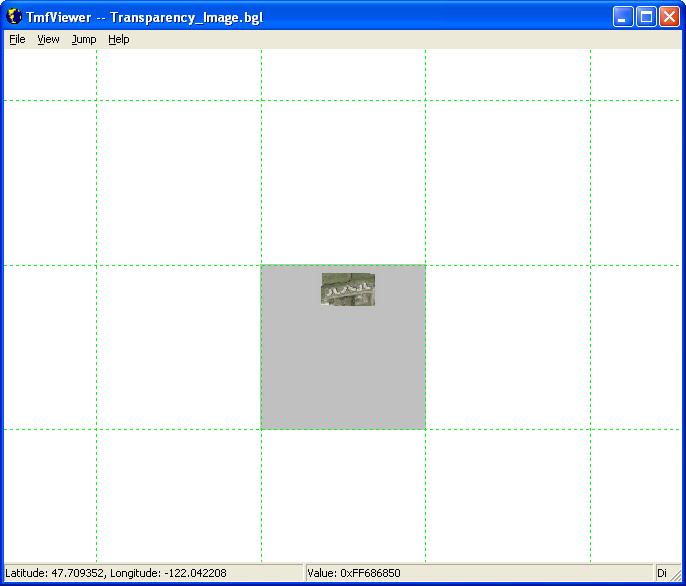
Task: Click the top-left corner of the gray tile
Action: [263, 267]
